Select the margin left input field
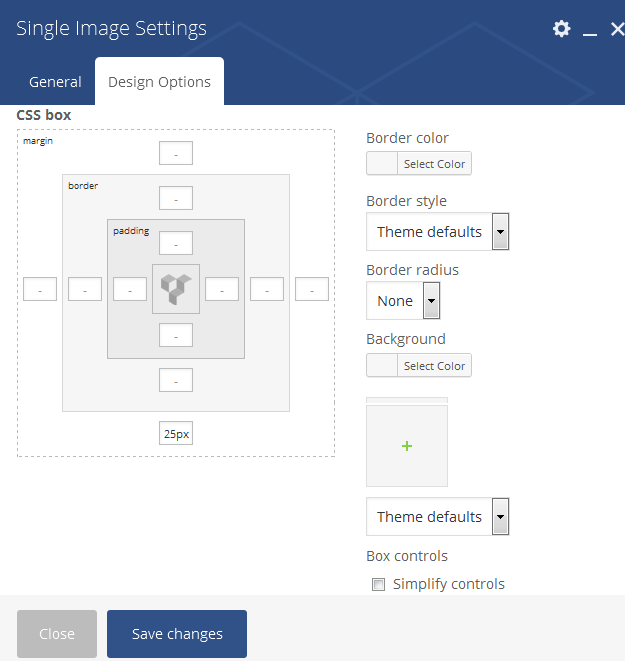 pyautogui.click(x=40, y=289)
